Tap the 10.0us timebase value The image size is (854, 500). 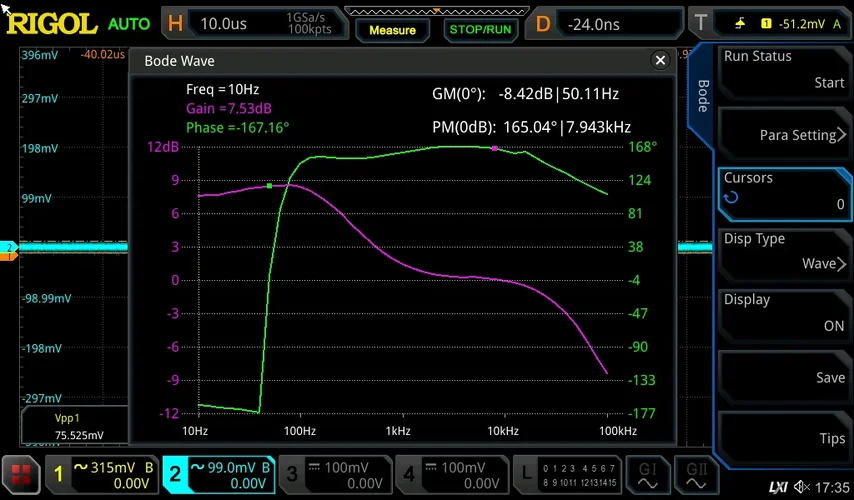[x=223, y=24]
